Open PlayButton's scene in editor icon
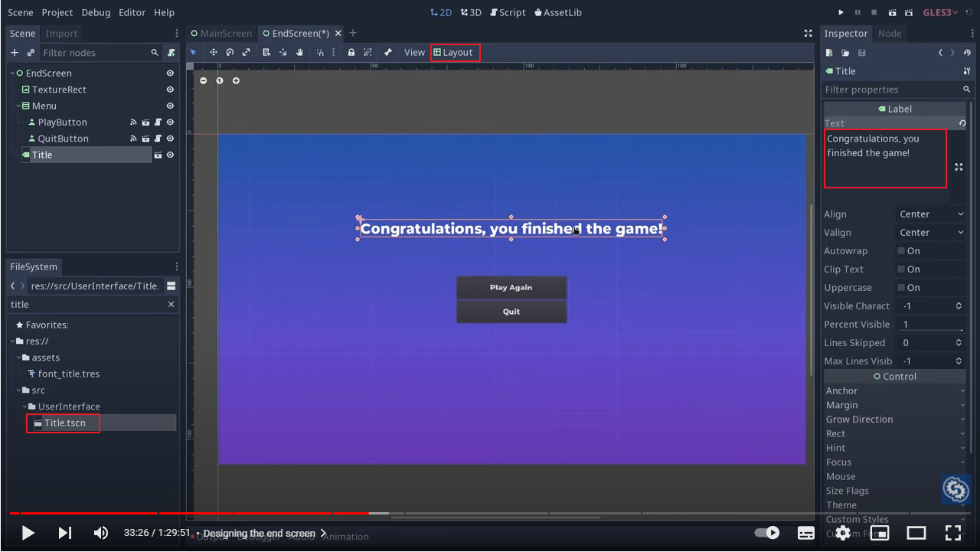 (145, 122)
